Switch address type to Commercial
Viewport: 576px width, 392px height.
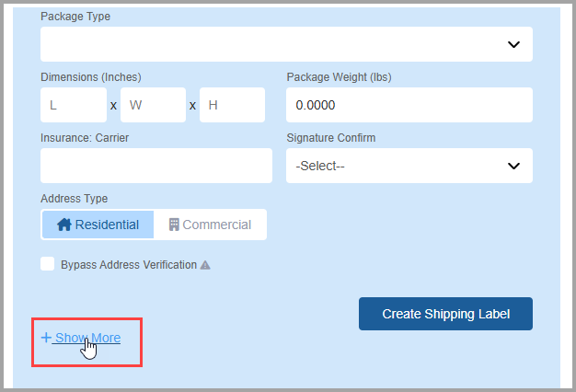(210, 225)
